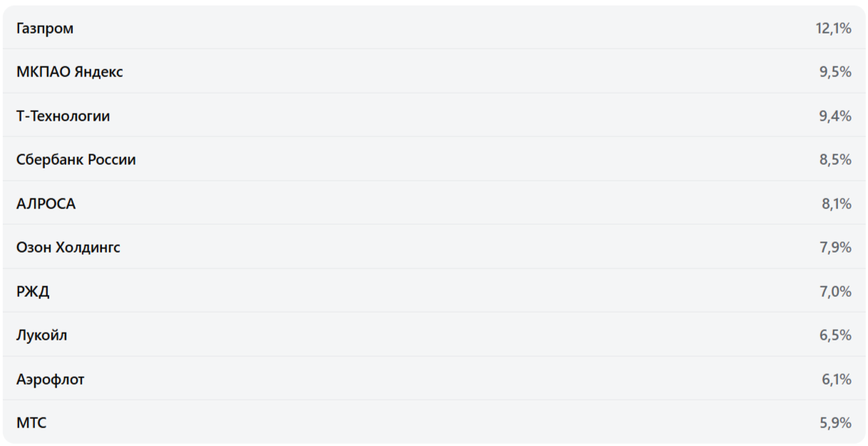
Task: Click the АЛРОСА company label
Action: point(46,204)
